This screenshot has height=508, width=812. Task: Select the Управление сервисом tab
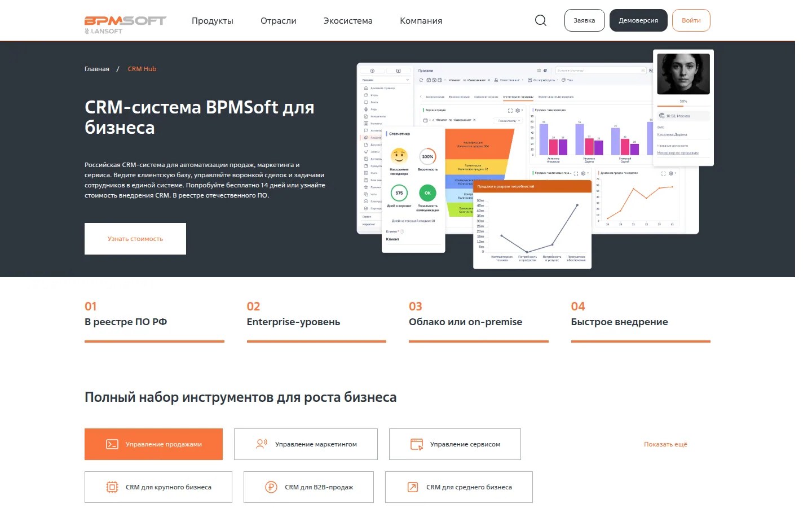click(455, 444)
